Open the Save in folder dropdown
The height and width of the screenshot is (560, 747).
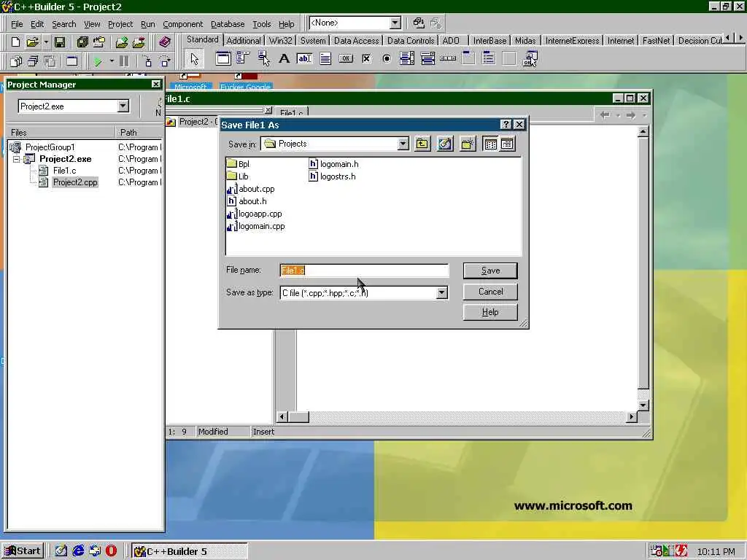click(x=403, y=144)
